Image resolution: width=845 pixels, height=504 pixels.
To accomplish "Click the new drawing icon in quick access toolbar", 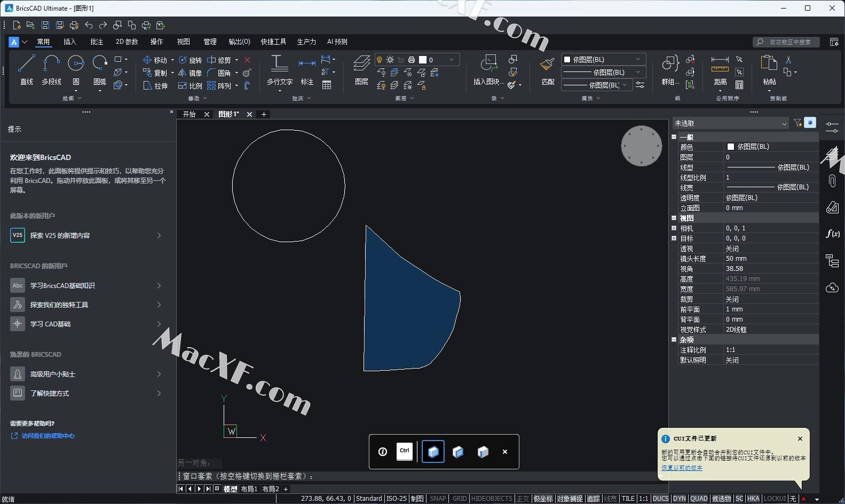I will 17,25.
